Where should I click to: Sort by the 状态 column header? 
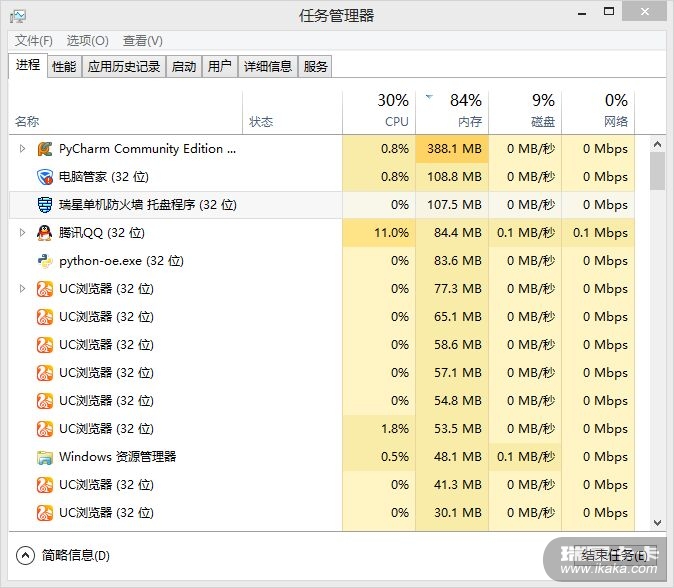tap(292, 113)
